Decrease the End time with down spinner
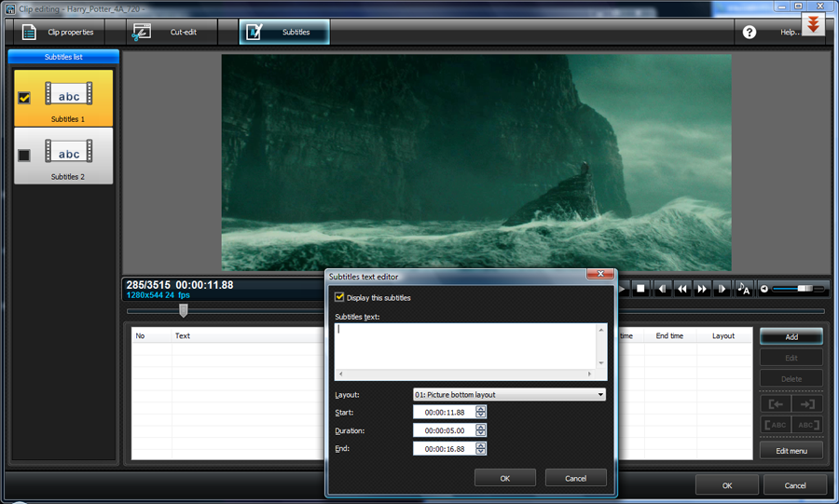 [x=481, y=452]
